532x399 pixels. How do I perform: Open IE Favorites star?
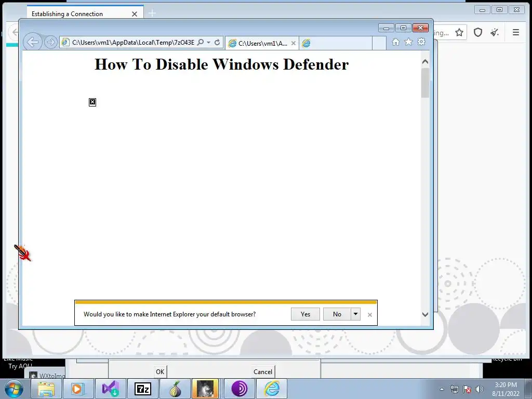408,42
